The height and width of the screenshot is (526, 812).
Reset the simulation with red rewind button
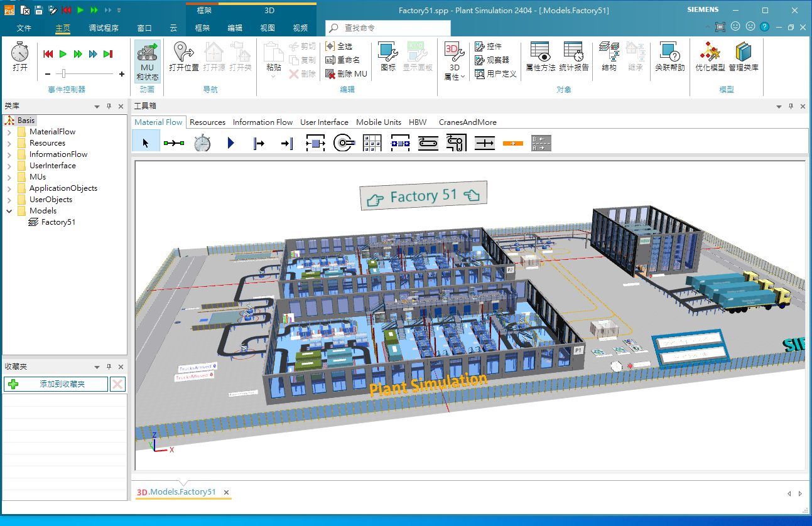(48, 54)
